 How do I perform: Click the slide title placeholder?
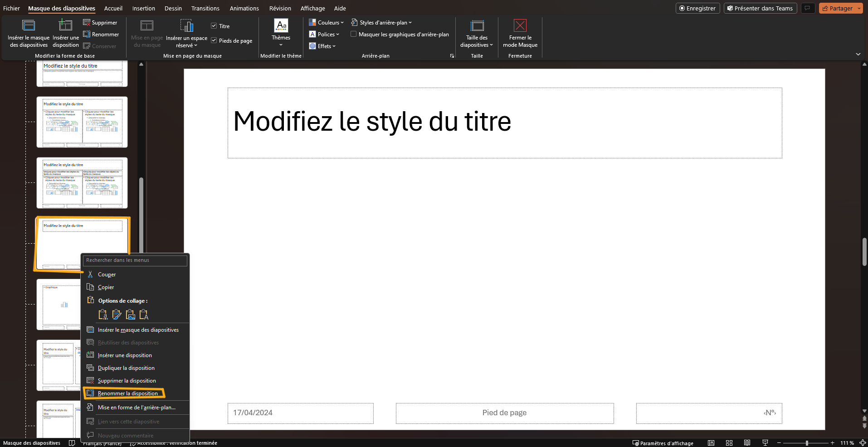pyautogui.click(x=505, y=123)
